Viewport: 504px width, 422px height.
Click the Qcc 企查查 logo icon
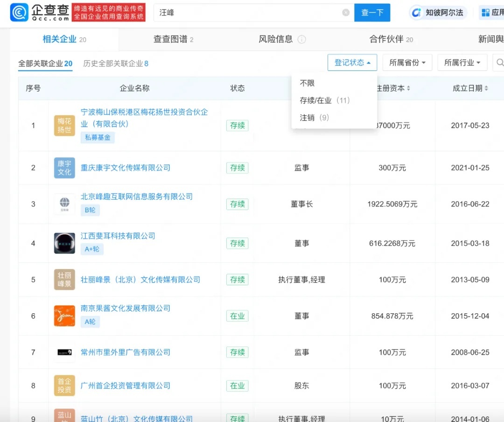pos(19,13)
